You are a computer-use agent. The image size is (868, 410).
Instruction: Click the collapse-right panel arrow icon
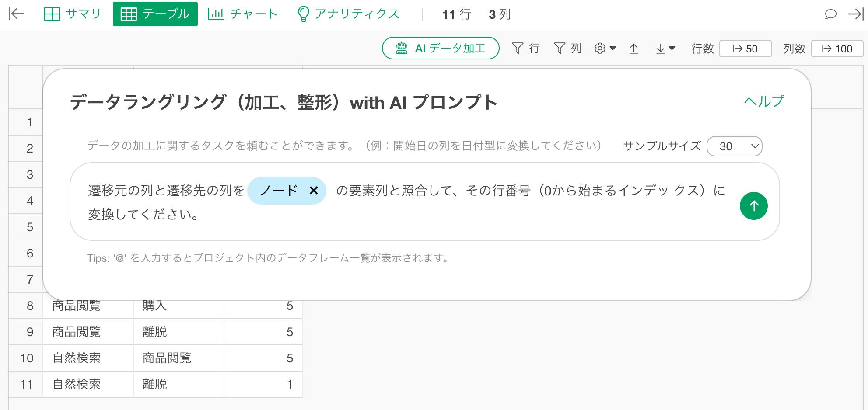tap(856, 14)
